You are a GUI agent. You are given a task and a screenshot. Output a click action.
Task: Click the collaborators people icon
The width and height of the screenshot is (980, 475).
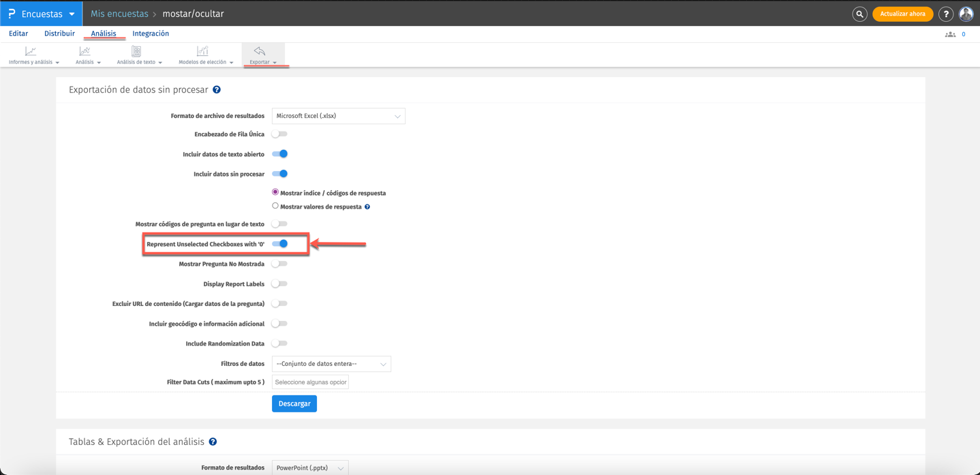(950, 33)
